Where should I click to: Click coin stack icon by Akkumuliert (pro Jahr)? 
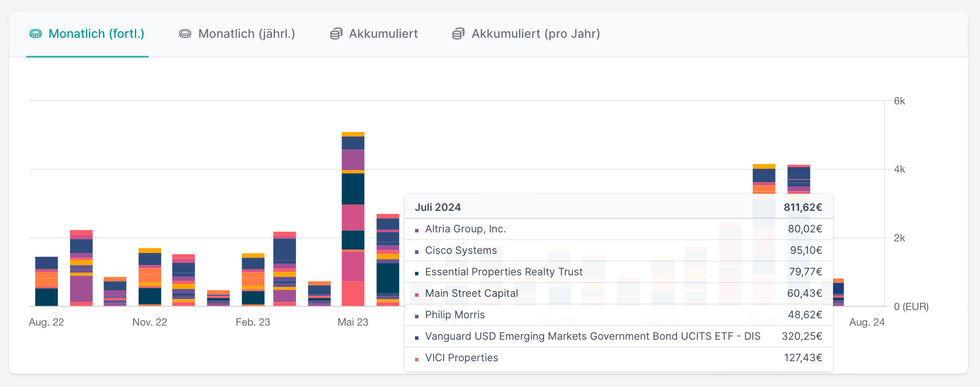coord(458,34)
